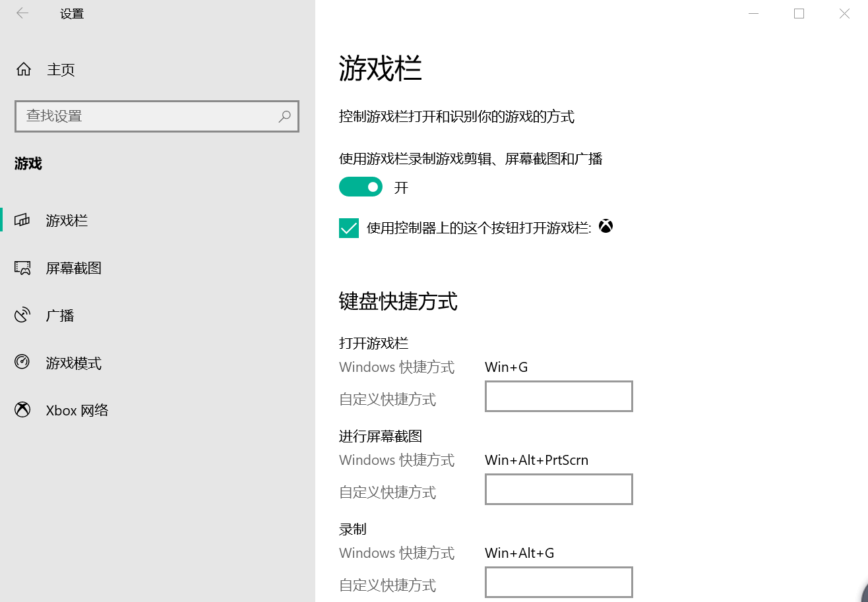Viewport: 868px width, 602px height.
Task: Open the Xbox 网络 icon
Action: 22,410
